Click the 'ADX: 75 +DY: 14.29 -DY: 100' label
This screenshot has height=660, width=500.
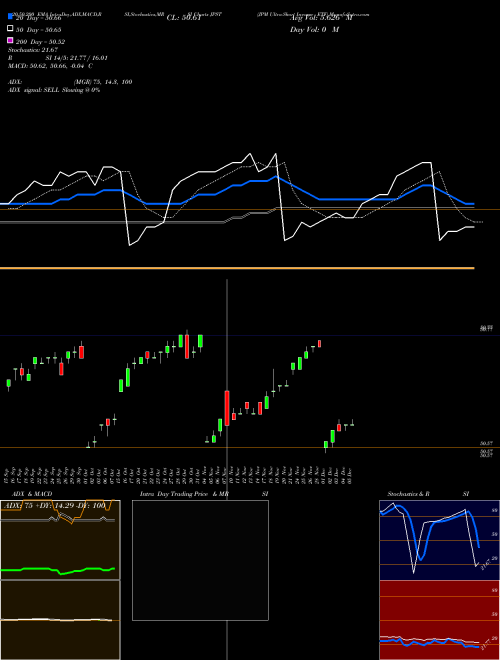pos(55,505)
